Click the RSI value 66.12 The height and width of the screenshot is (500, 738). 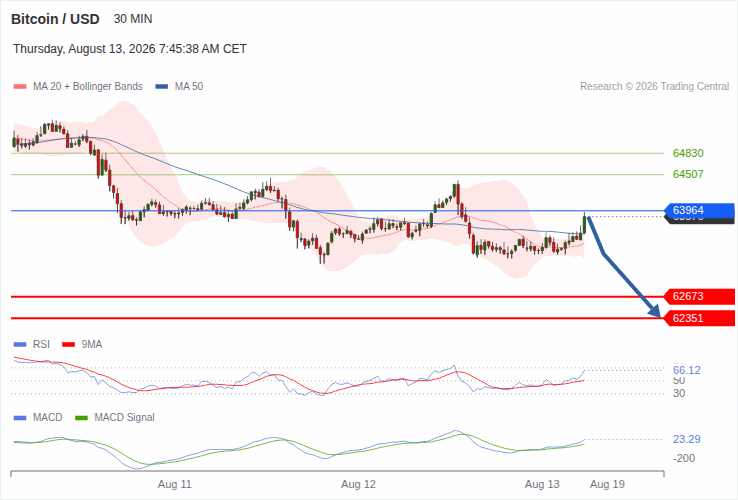click(687, 371)
